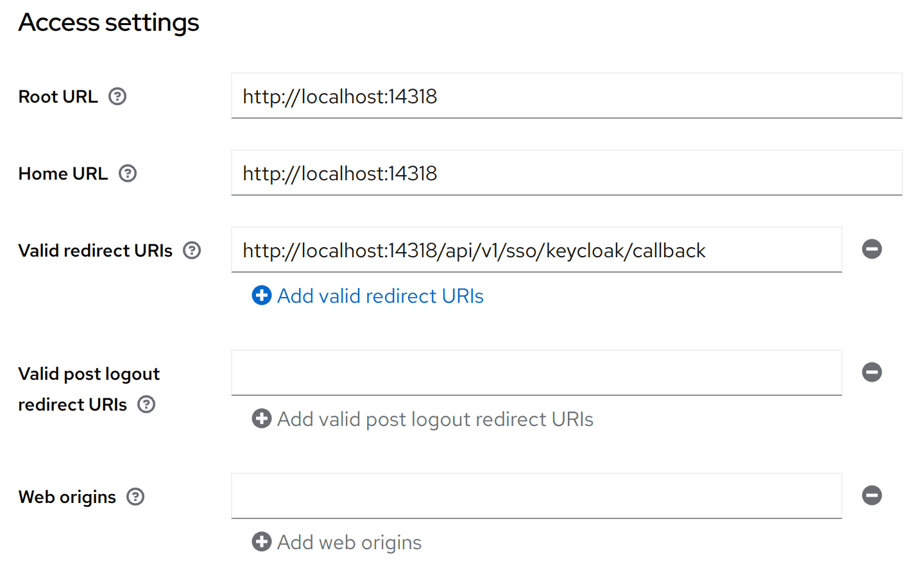Screen dimensions: 924x571
Task: Select the Add valid redirect URIs link
Action: [x=380, y=296]
